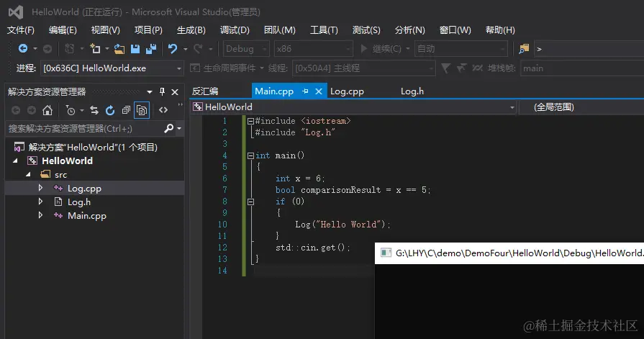This screenshot has width=644, height=339.
Task: Click the Save icon
Action: [135, 49]
